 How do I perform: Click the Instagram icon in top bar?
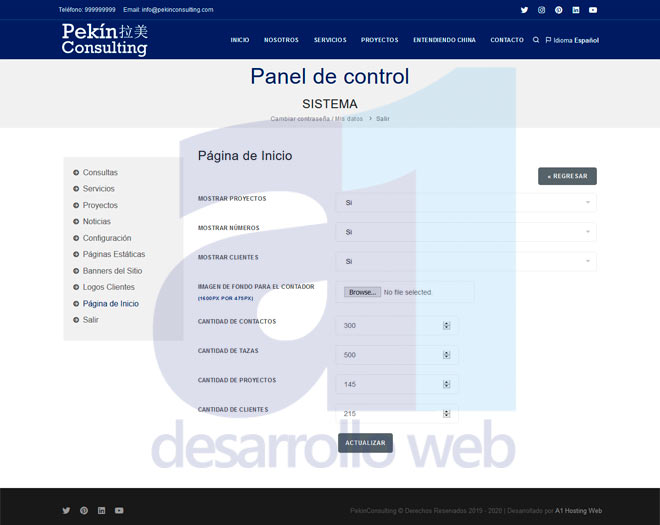click(541, 10)
